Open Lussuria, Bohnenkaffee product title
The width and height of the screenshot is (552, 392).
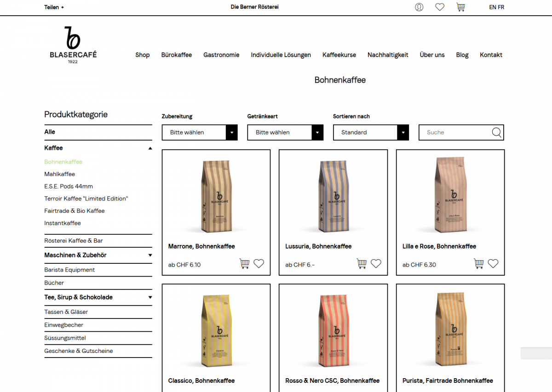[x=318, y=246]
